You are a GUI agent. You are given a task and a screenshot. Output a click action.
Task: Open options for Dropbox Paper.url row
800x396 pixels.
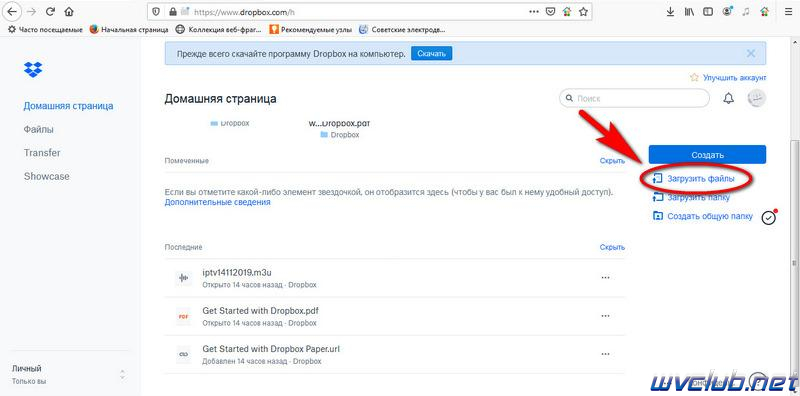pyautogui.click(x=606, y=354)
